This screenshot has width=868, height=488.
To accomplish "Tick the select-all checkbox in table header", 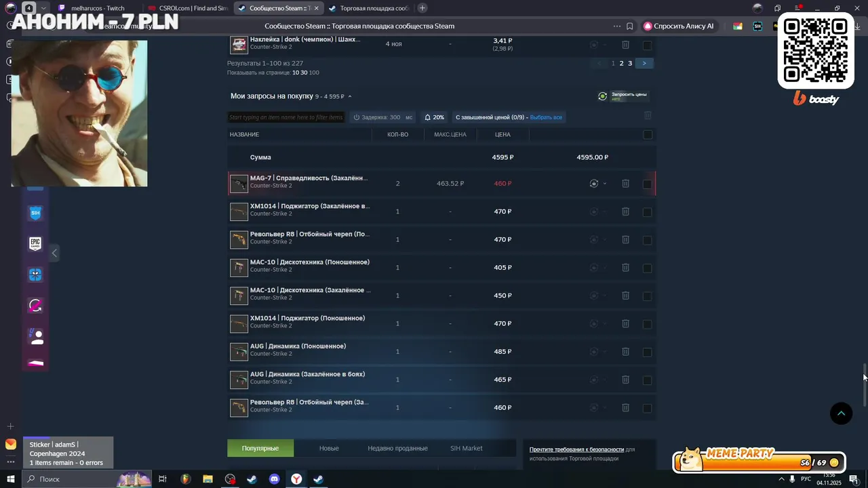I will (648, 135).
